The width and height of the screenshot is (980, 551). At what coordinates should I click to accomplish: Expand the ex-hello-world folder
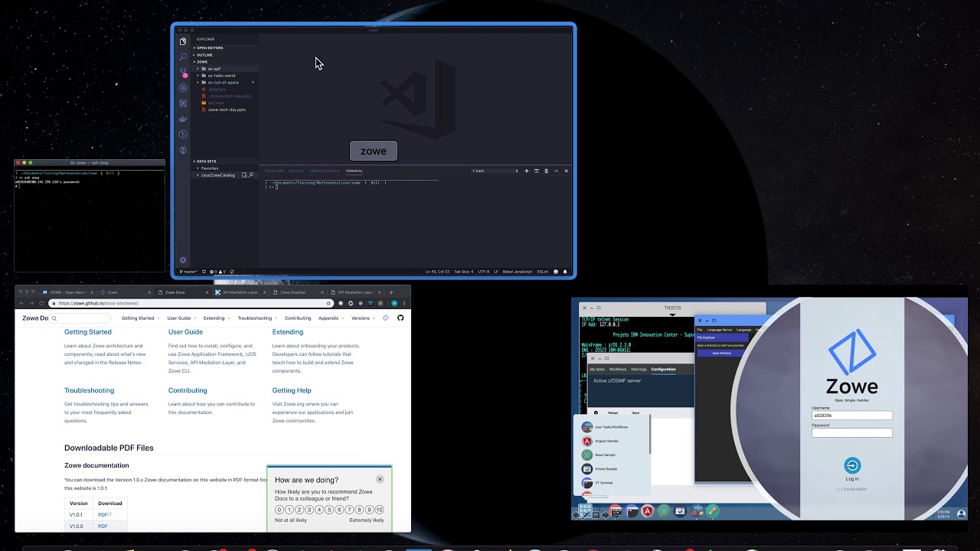point(224,76)
